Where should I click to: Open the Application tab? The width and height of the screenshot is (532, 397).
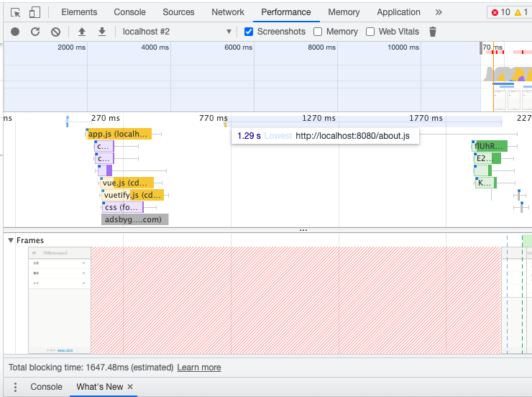pos(398,12)
